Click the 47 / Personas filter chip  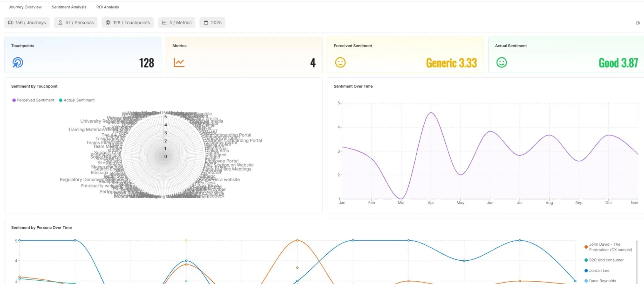coord(76,23)
